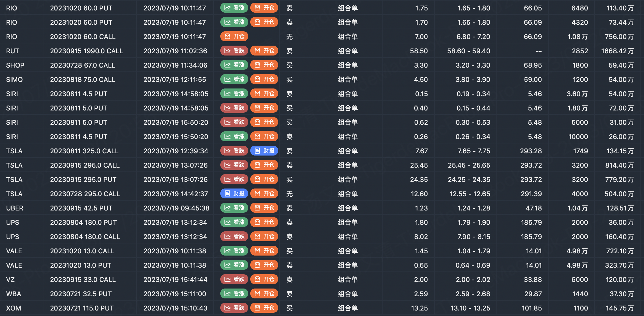
Task: Click the 看跌 tag in VZ row
Action: point(234,279)
